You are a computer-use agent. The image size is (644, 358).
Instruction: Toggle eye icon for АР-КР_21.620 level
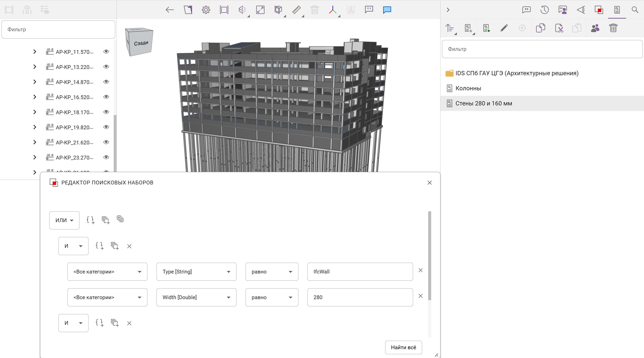tap(106, 142)
